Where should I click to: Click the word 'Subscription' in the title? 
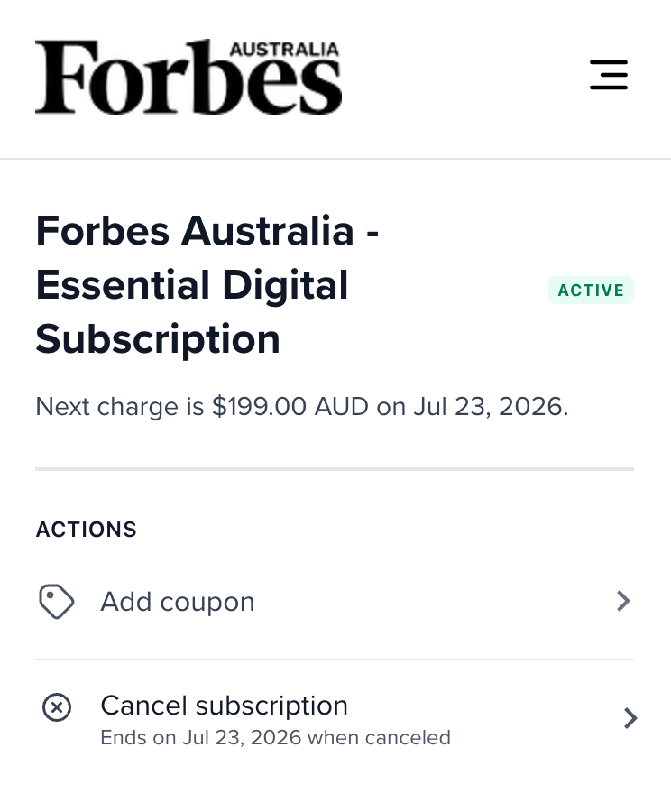coord(157,340)
